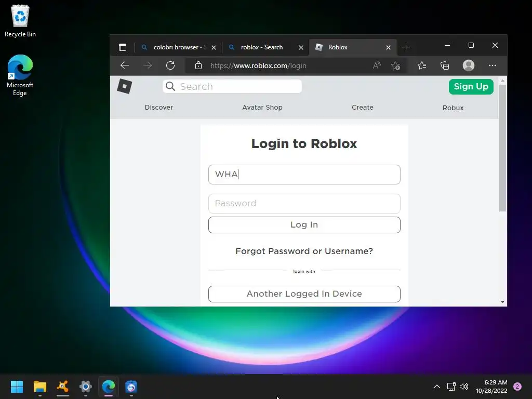532x399 pixels.
Task: Open the Microsoft Edge desktop shortcut
Action: click(x=20, y=75)
